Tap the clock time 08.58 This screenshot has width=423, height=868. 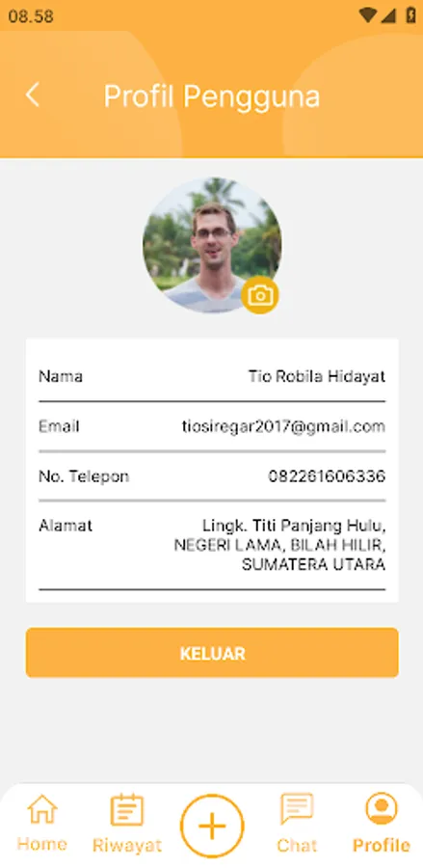[31, 16]
